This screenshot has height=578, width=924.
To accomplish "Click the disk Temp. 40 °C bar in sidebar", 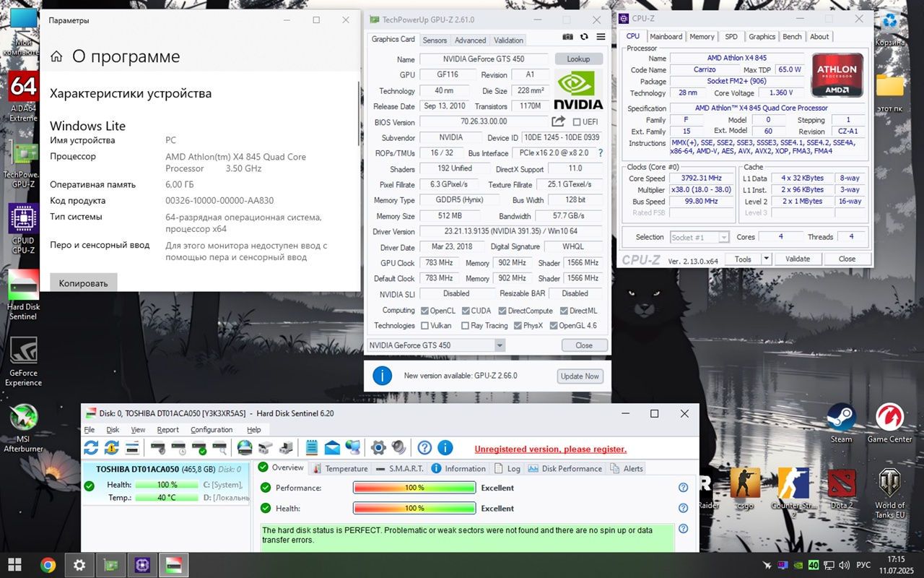I will (x=167, y=497).
